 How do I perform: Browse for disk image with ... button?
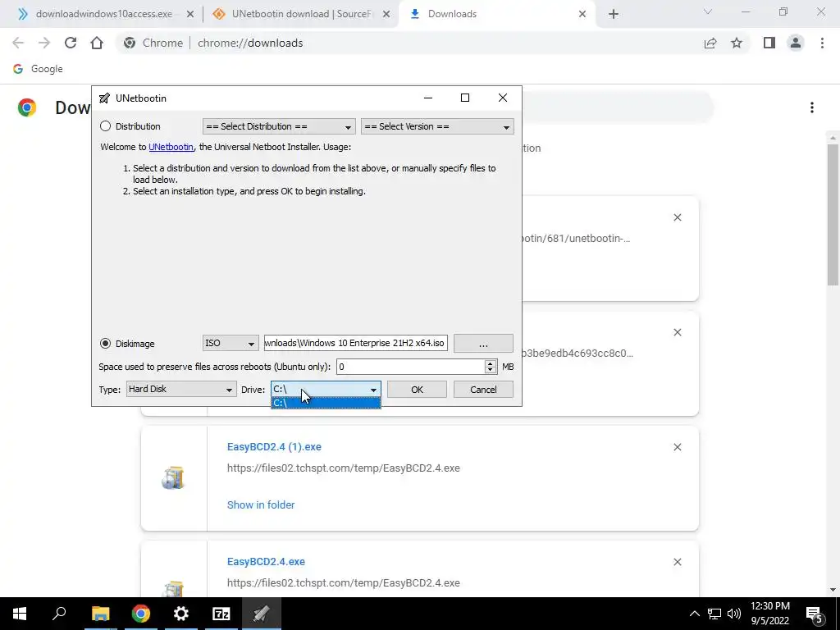click(483, 344)
